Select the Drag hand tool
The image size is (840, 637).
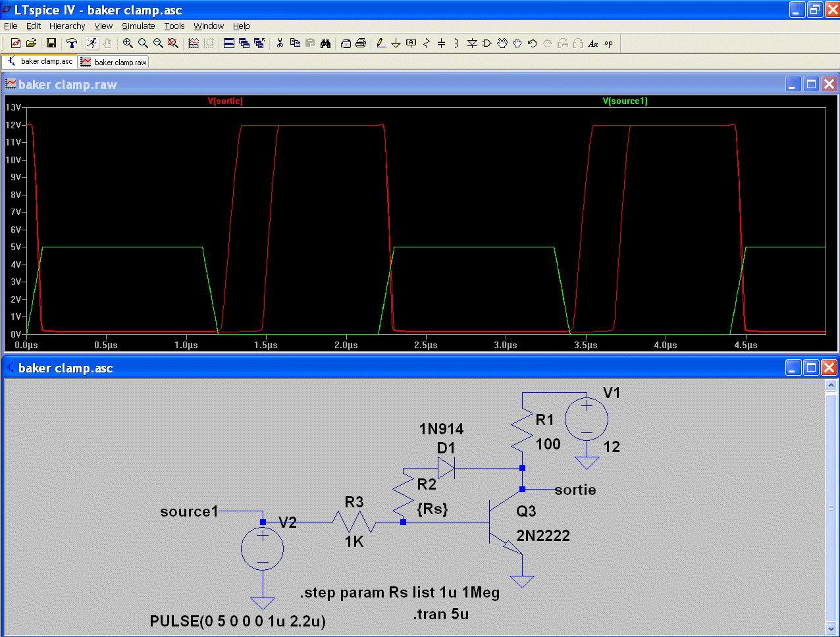point(517,43)
